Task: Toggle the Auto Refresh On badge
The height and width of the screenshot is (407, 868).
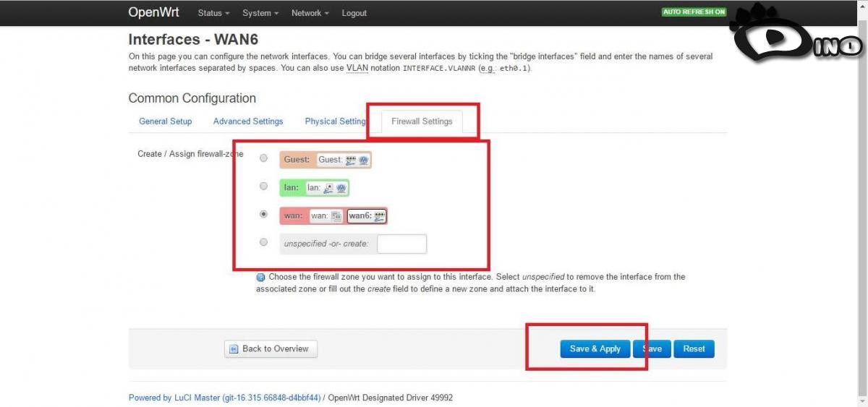Action: (x=694, y=12)
